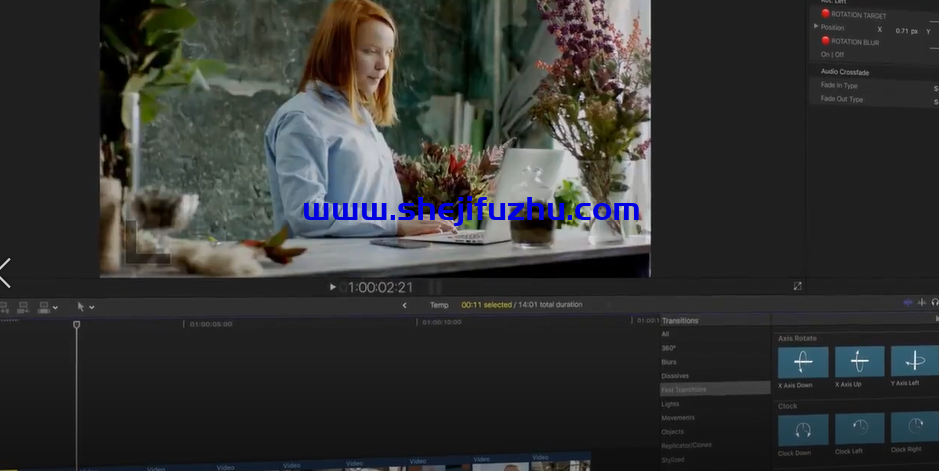Select the Fast Transitions category

(714, 390)
